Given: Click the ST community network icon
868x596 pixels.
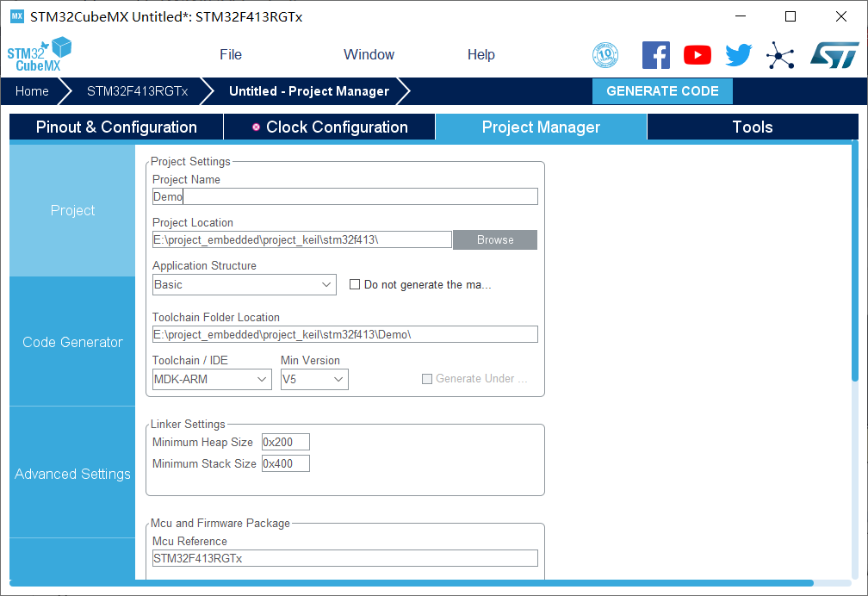Looking at the screenshot, I should pyautogui.click(x=780, y=55).
